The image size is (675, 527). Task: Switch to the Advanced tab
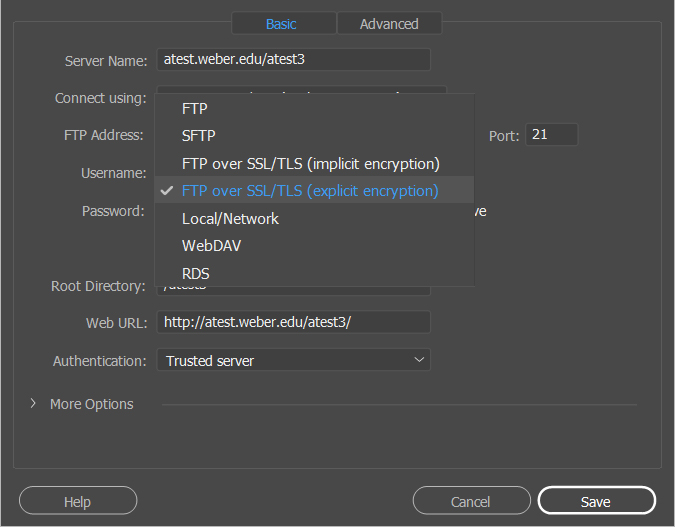point(389,24)
